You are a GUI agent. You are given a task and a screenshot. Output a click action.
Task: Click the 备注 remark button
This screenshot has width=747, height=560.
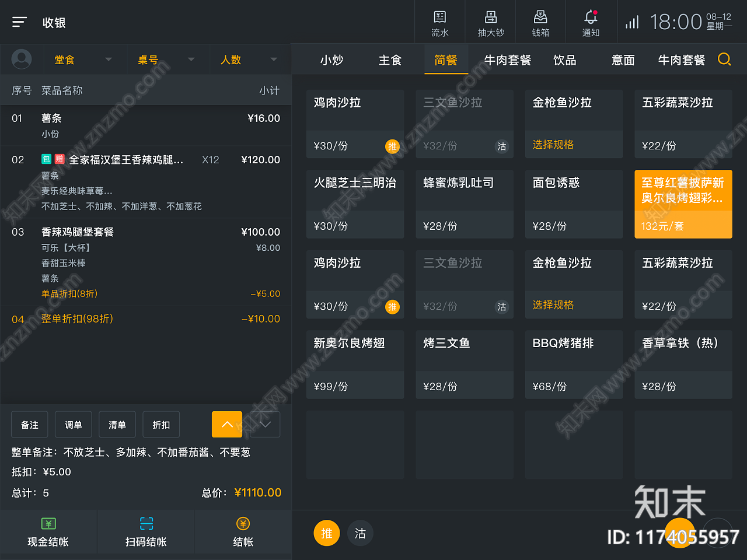pos(30,424)
